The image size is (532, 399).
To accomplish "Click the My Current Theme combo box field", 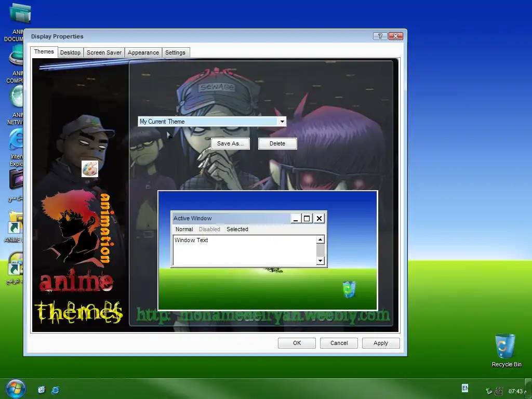I will [212, 122].
